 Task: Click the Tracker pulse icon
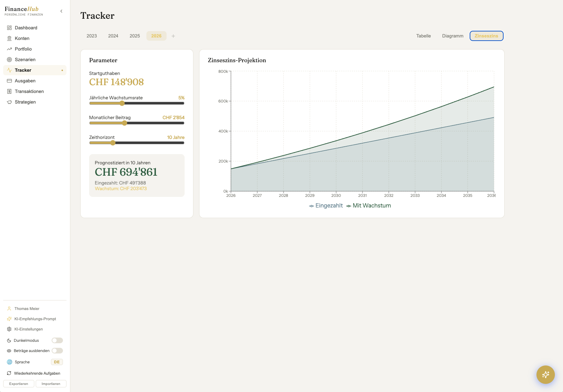click(10, 70)
